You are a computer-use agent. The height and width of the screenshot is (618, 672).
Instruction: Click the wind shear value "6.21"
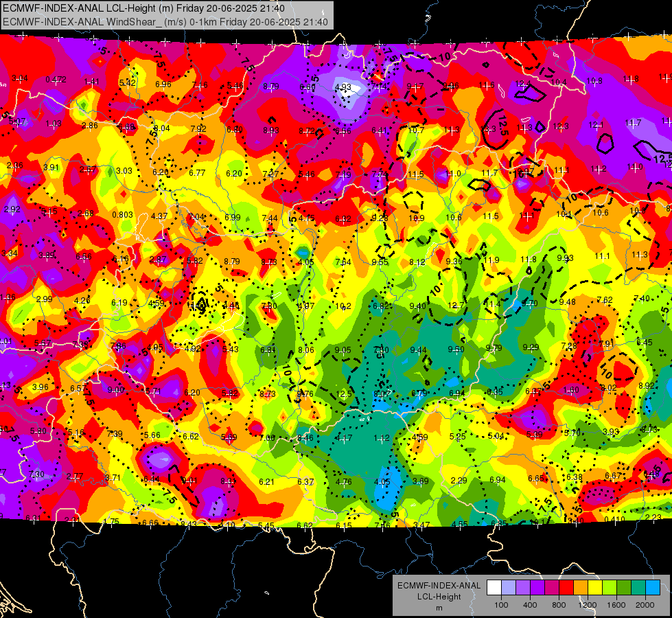point(266,481)
